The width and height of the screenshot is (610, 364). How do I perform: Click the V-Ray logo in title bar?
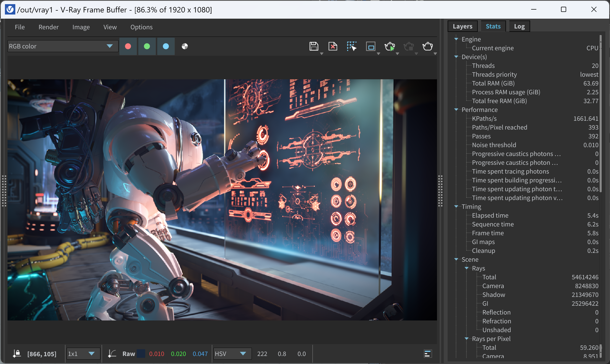coord(10,10)
